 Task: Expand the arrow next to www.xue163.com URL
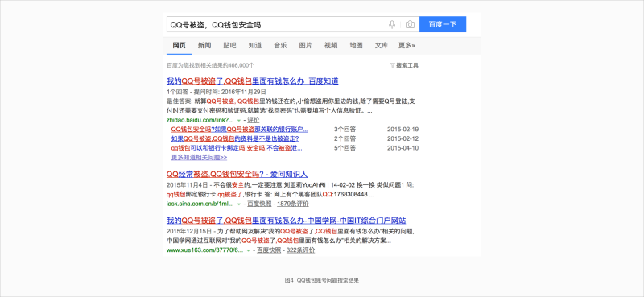click(x=248, y=250)
